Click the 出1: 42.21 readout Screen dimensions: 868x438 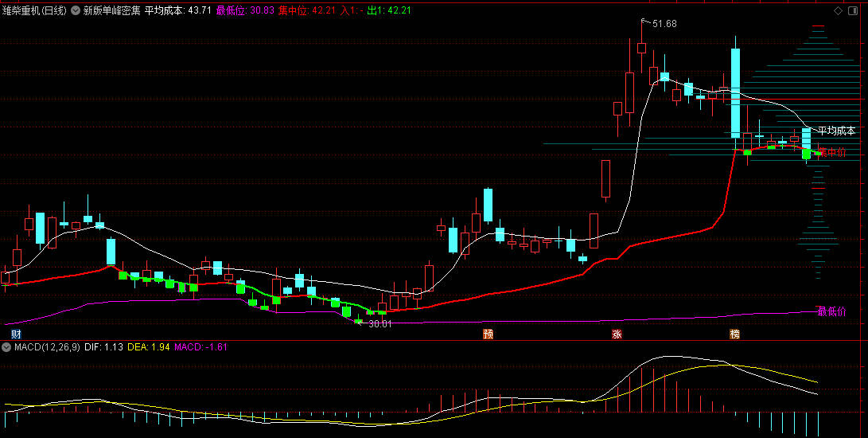389,10
